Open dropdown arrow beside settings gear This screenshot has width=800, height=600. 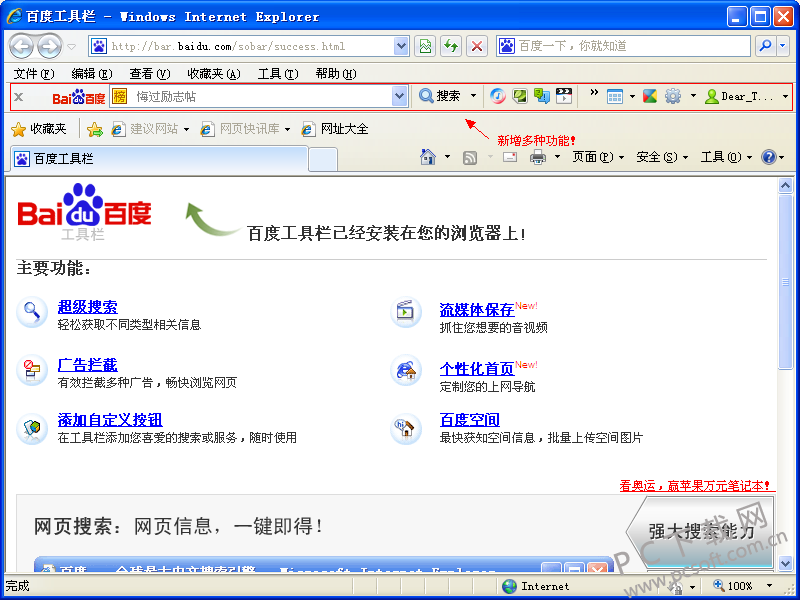693,96
